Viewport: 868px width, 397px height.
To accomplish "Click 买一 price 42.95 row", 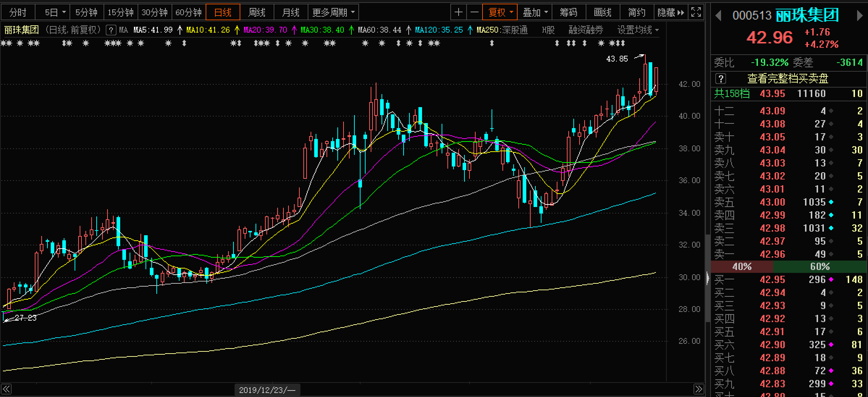I will click(x=789, y=279).
